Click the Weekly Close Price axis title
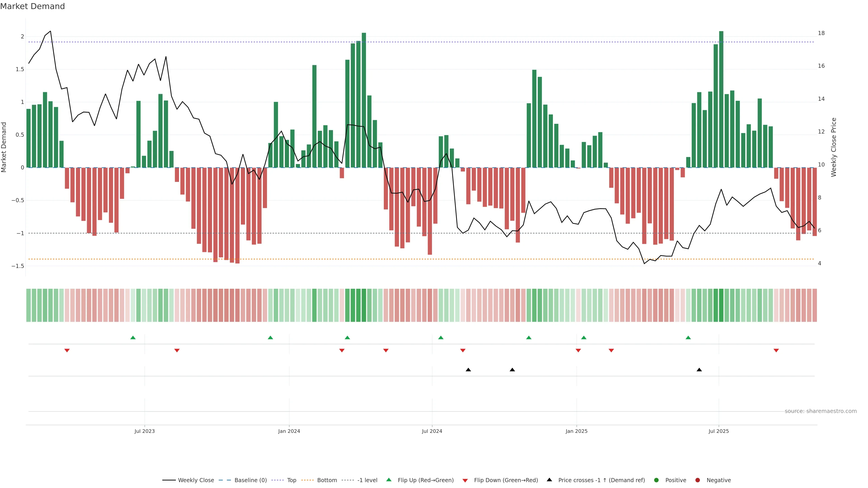 tap(834, 147)
